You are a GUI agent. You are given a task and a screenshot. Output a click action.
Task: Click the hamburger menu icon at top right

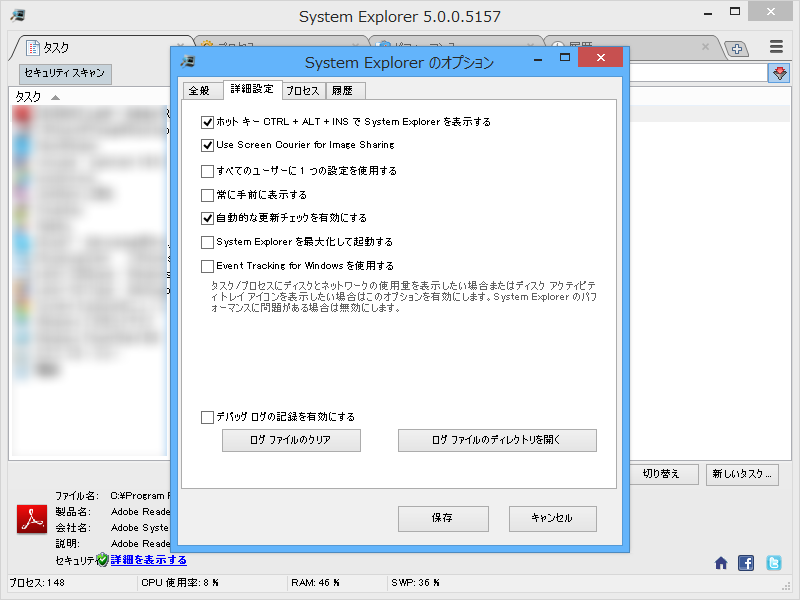click(x=775, y=46)
